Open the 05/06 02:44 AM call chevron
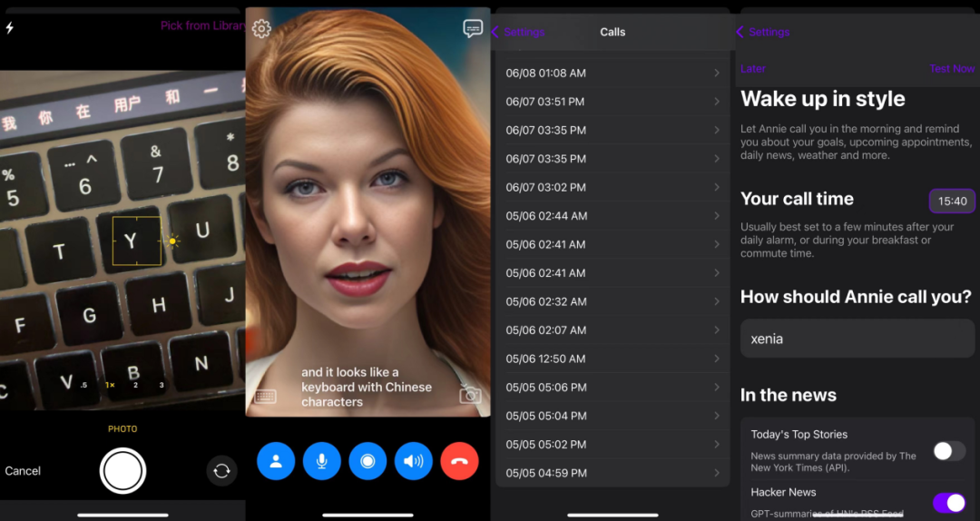The image size is (980, 521). point(717,216)
